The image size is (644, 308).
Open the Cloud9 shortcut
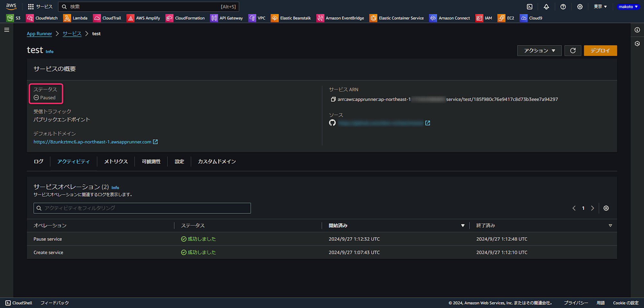[x=531, y=18]
